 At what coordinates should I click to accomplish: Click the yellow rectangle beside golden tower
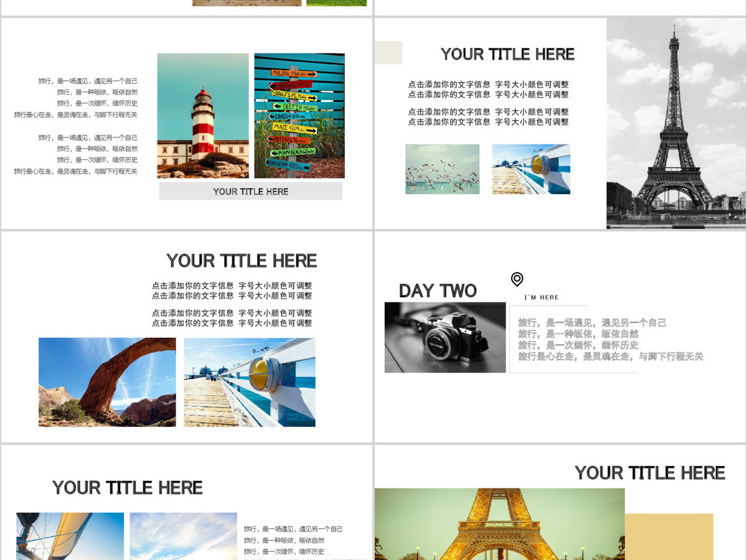click(x=669, y=537)
